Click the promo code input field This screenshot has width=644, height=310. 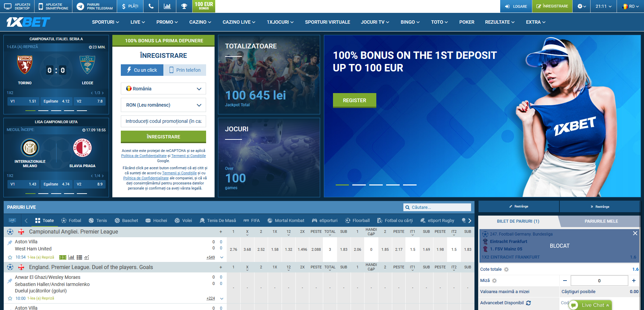[x=163, y=121]
